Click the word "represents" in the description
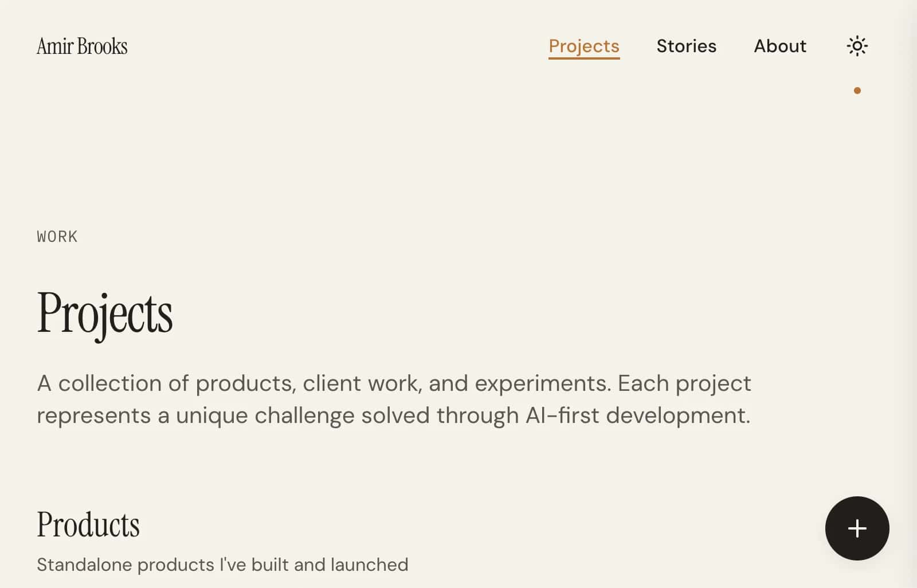Screen dimensions: 917x588 [x=93, y=415]
